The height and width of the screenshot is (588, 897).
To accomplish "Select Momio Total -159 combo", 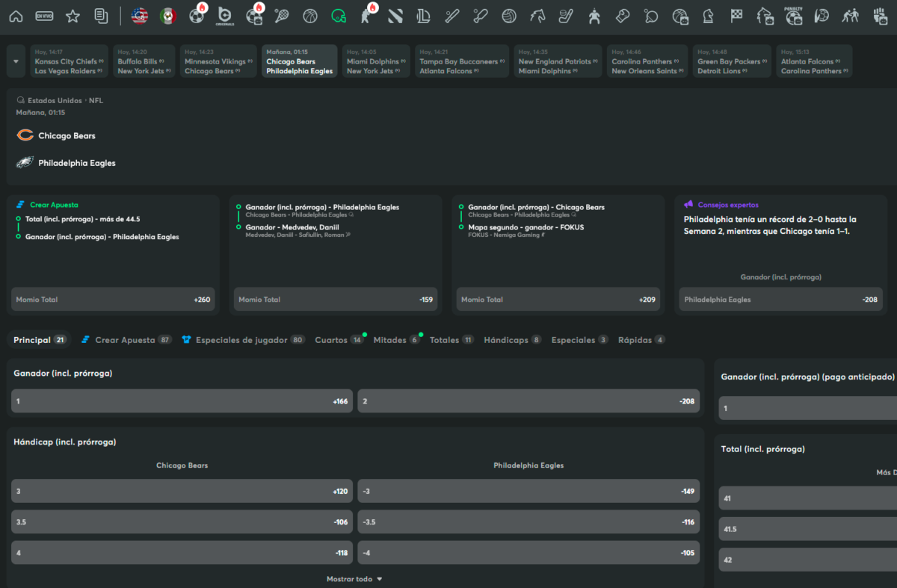I will tap(336, 300).
